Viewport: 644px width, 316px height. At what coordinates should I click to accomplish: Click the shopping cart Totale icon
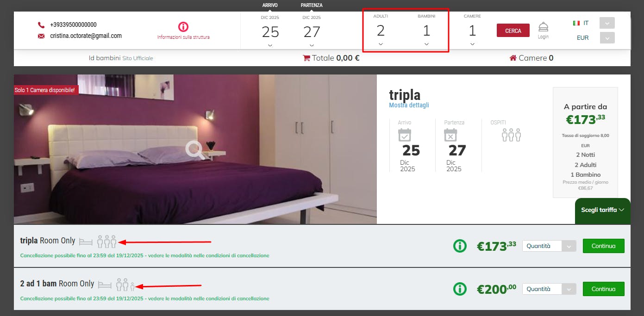[306, 58]
